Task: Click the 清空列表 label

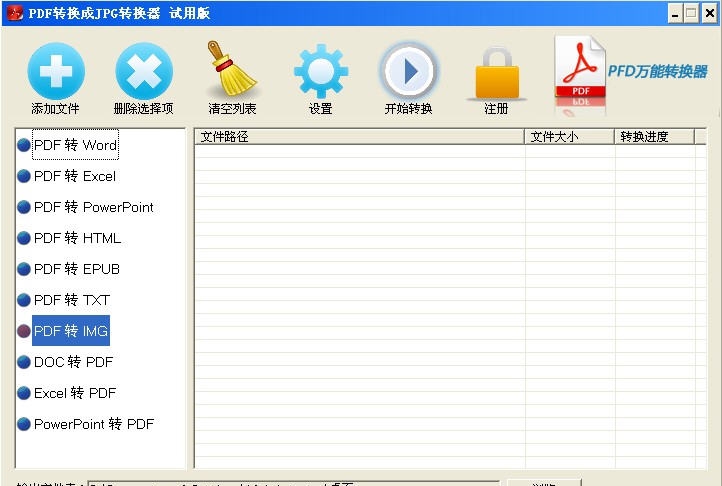Action: 232,109
